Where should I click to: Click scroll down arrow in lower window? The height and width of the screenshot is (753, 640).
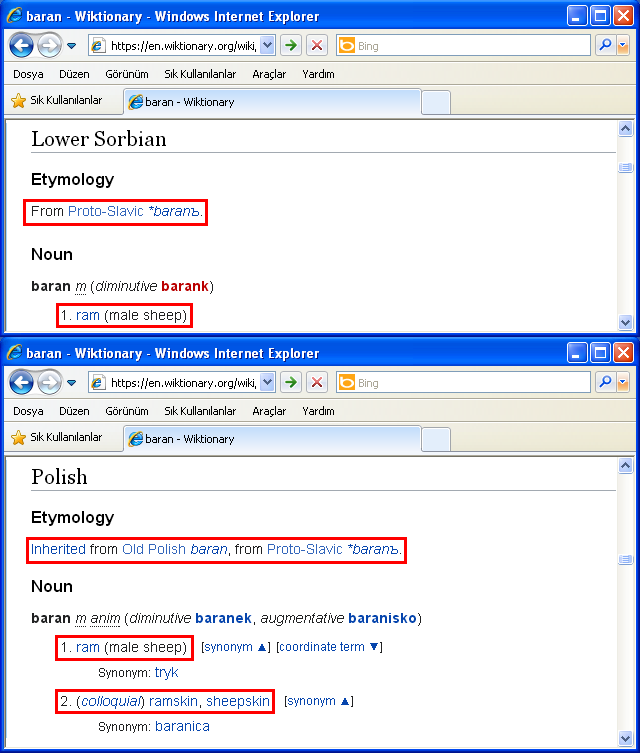(625, 738)
